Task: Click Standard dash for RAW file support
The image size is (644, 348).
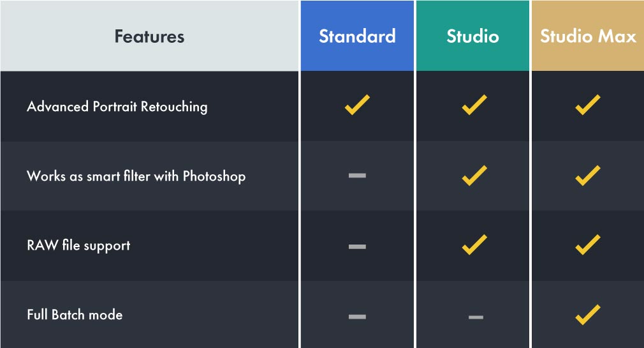Action: point(357,246)
